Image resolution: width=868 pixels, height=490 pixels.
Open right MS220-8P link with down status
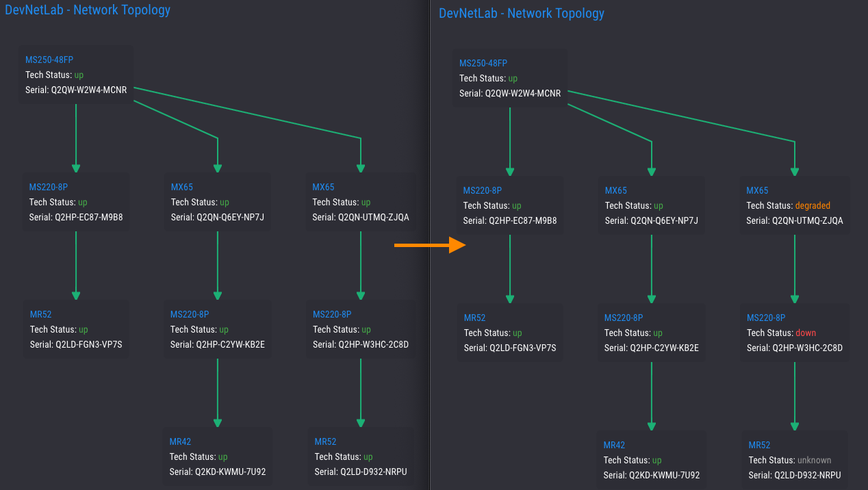pyautogui.click(x=766, y=318)
